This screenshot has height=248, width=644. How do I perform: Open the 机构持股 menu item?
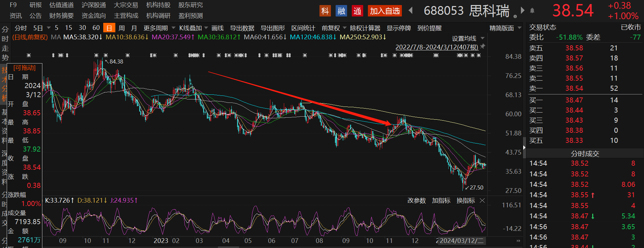(x=158, y=5)
